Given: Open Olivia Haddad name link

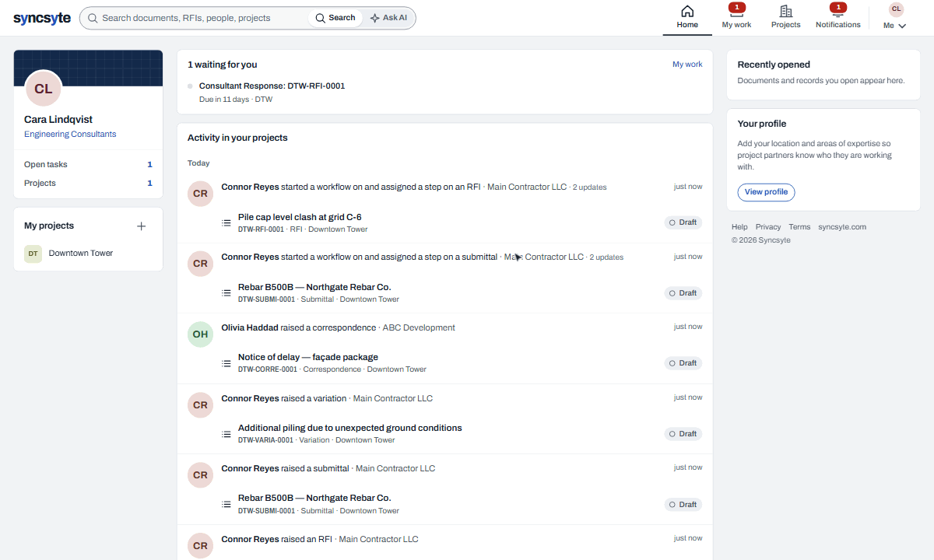Looking at the screenshot, I should 250,327.
